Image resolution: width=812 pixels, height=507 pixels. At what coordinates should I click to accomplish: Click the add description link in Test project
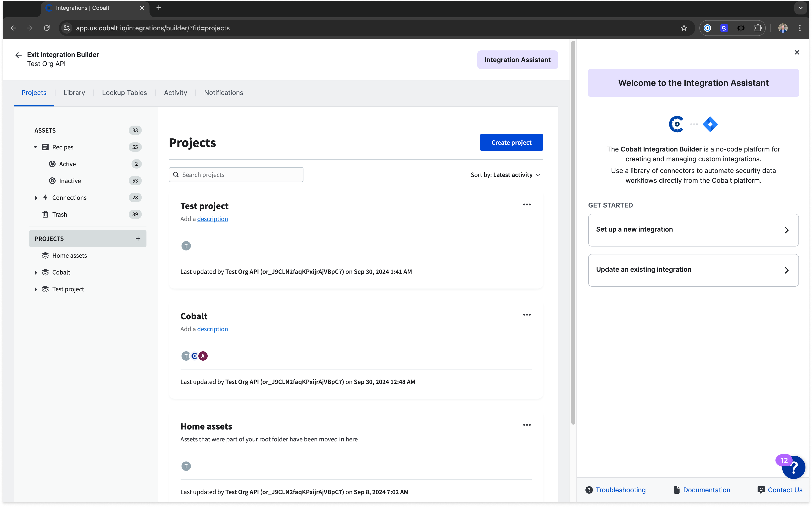[x=212, y=218]
